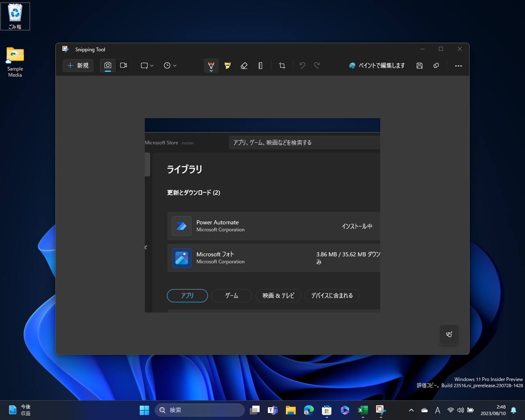Toggle touch writing mode
Image resolution: width=525 pixels, height=420 pixels.
point(449,334)
